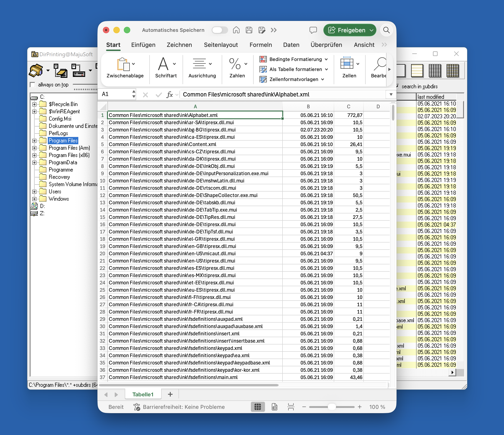Click the slider beside 'allways on top'
Image resolution: width=504 pixels, height=435 pixels.
coord(85,85)
